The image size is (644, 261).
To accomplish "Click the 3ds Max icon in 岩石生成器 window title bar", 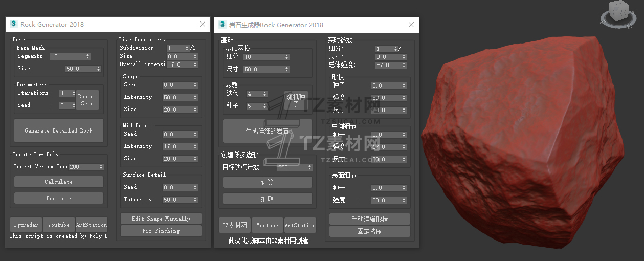I will coord(222,25).
